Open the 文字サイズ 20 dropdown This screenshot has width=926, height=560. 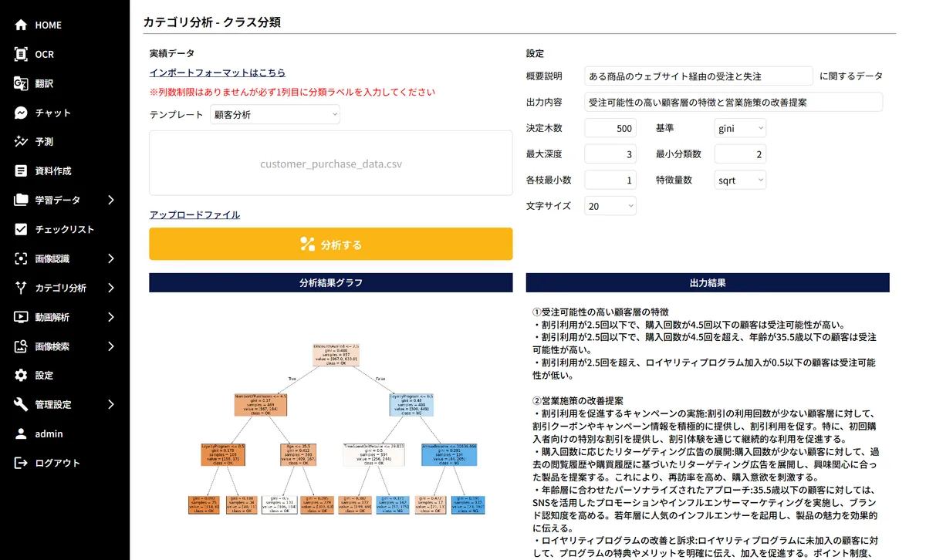pyautogui.click(x=610, y=206)
